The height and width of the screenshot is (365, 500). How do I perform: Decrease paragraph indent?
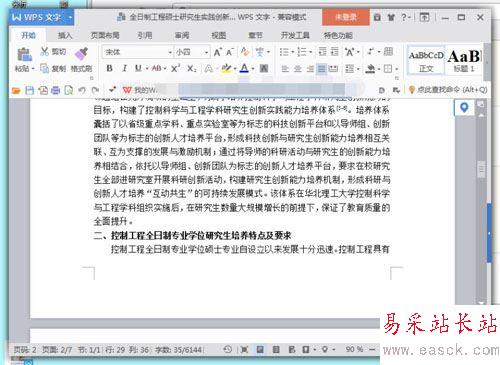(322, 52)
